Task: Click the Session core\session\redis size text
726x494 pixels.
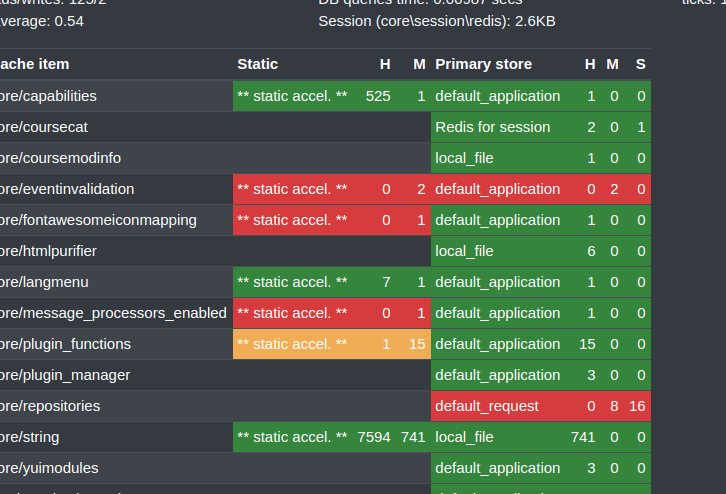Action: [x=437, y=21]
